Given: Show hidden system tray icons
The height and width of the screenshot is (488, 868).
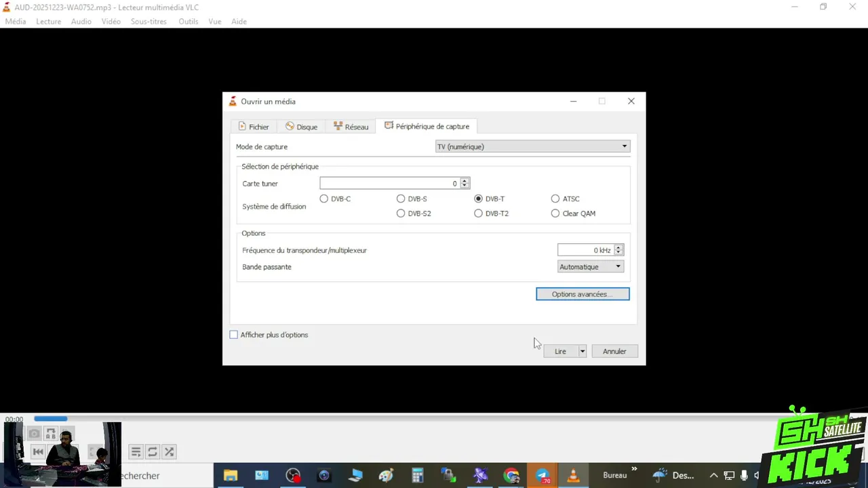Looking at the screenshot, I should 713,476.
